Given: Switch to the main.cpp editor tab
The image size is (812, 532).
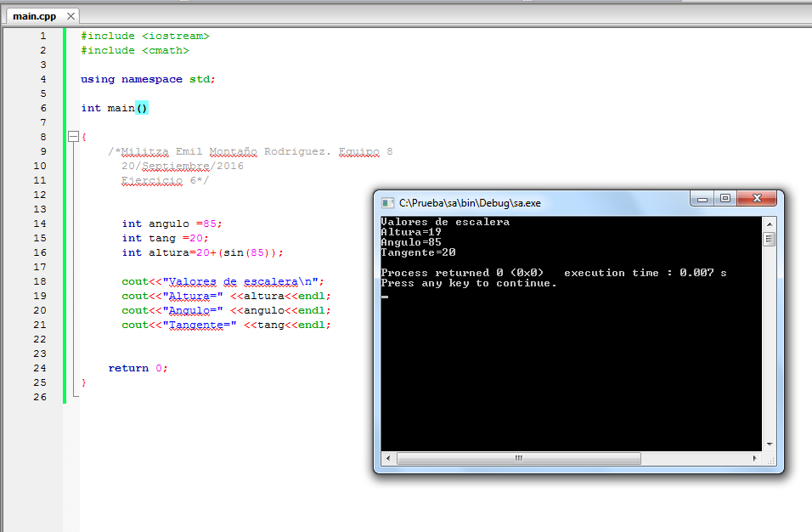Looking at the screenshot, I should (34, 14).
